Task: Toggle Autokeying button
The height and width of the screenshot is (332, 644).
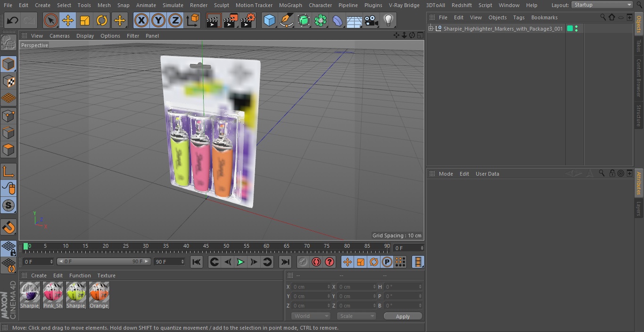Action: 316,262
